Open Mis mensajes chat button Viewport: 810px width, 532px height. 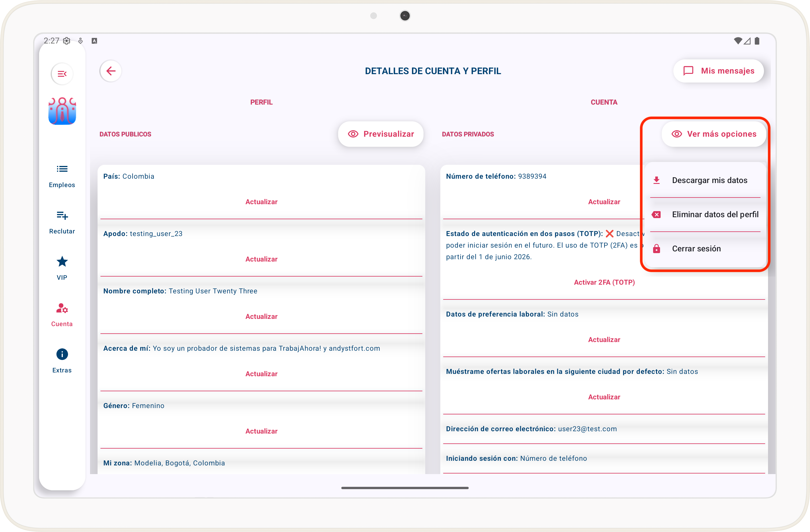point(719,71)
